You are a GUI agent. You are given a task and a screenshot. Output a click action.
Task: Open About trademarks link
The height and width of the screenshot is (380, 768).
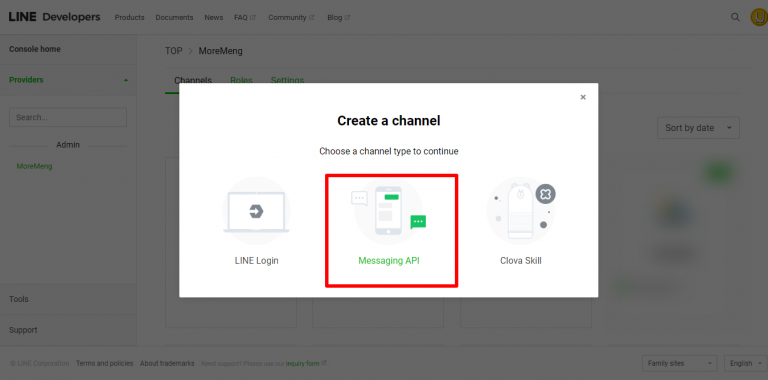coord(167,363)
